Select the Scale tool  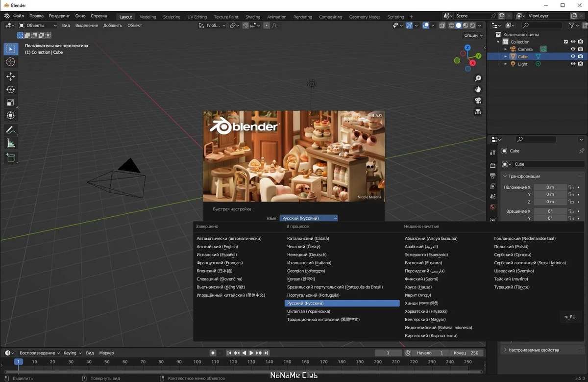click(x=11, y=102)
